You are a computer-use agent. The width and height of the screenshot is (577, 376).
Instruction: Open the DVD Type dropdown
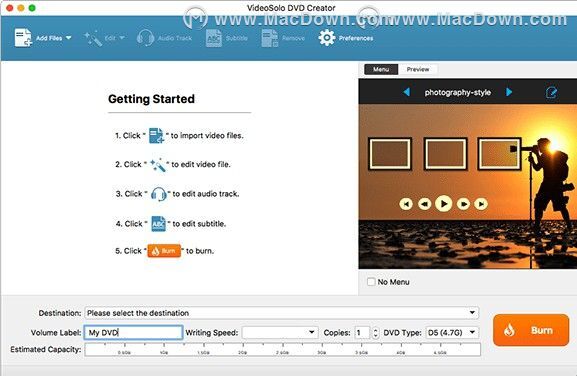point(452,333)
